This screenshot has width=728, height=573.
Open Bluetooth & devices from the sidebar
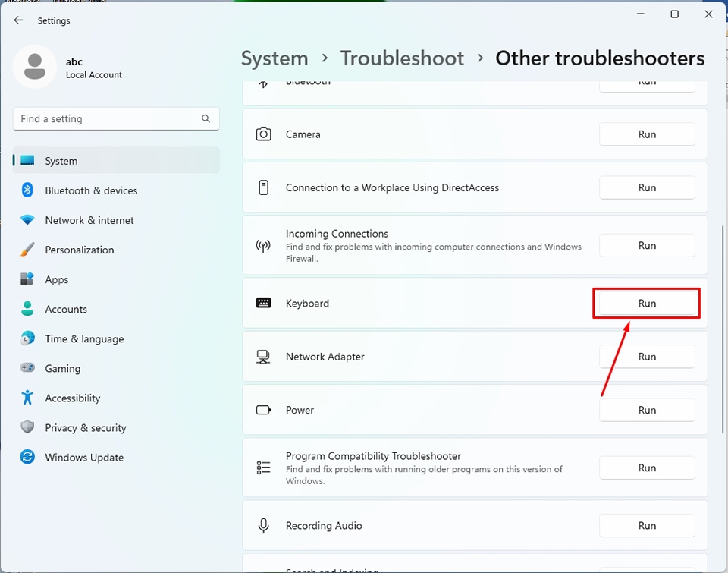[91, 190]
